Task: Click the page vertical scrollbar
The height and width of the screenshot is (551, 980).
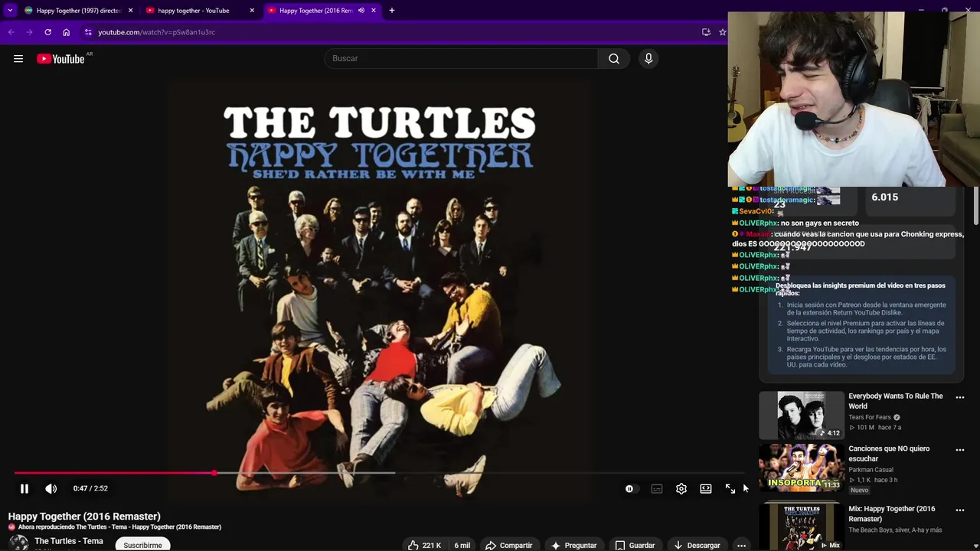Action: 975,207
